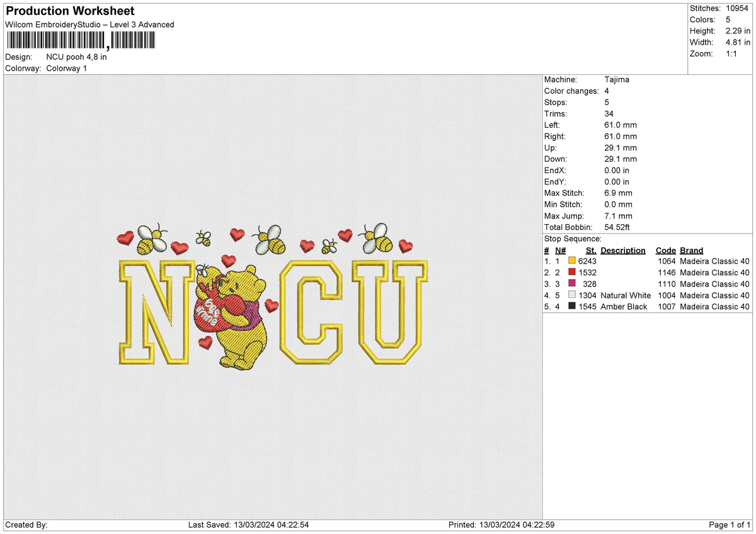Image resolution: width=756 pixels, height=534 pixels.
Task: Click the 'Colorway 1' value
Action: [x=66, y=68]
